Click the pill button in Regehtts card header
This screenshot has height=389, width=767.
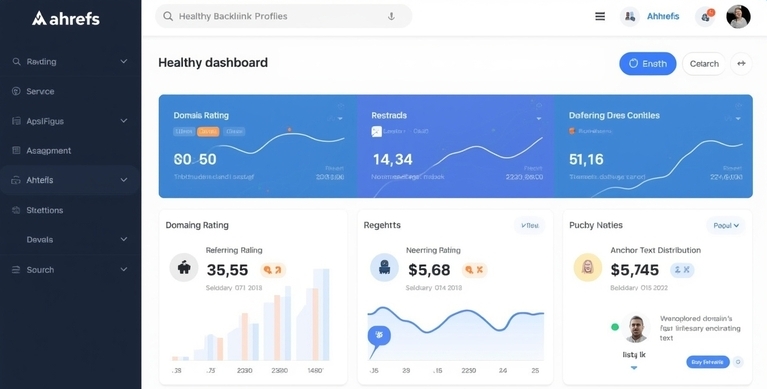click(x=530, y=226)
